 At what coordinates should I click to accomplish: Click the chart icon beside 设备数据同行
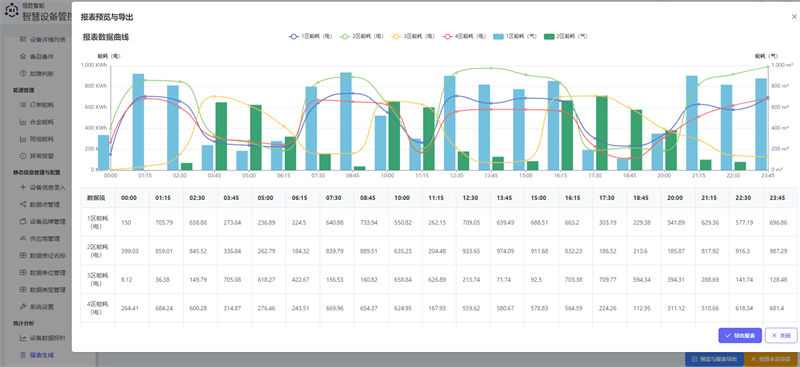click(x=22, y=338)
